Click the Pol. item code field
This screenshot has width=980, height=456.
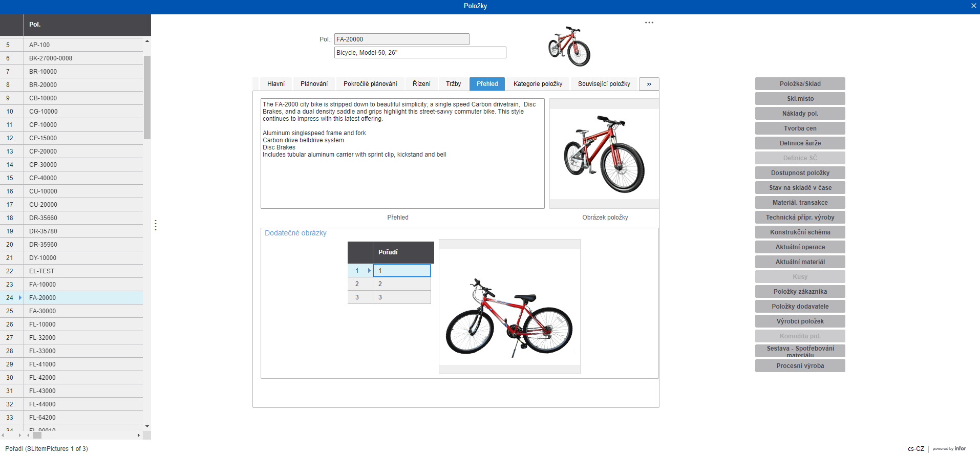coord(401,39)
